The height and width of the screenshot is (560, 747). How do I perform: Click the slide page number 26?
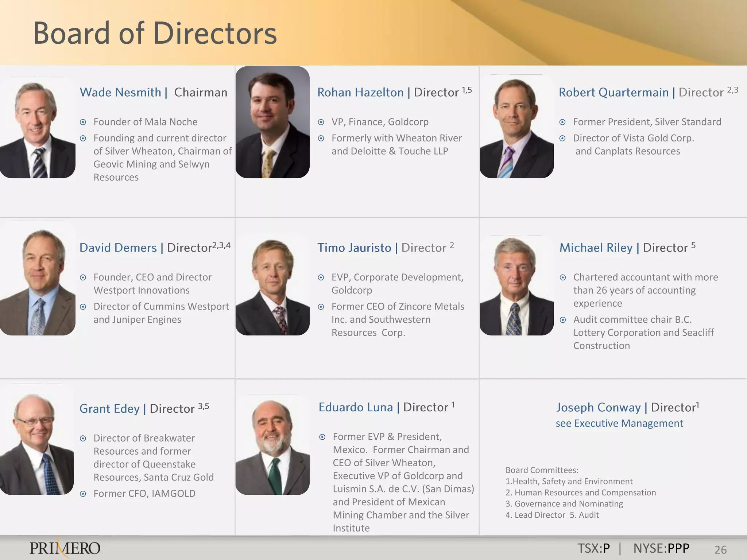720,550
